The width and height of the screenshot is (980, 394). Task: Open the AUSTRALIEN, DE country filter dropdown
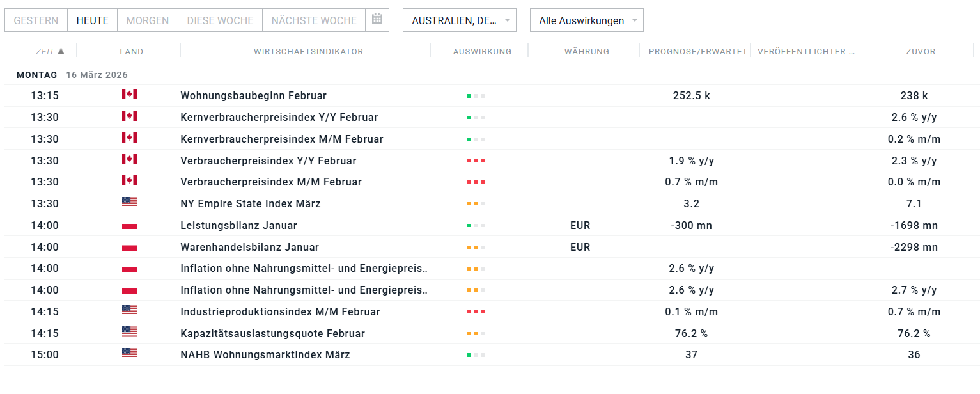(459, 20)
